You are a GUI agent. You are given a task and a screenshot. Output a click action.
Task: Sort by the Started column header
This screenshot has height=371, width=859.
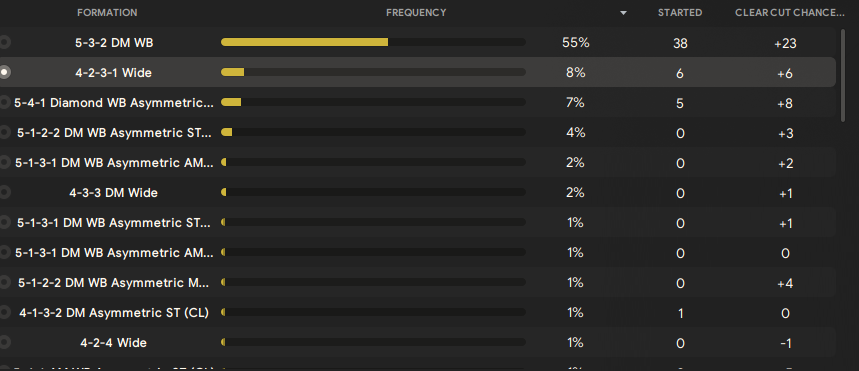680,13
